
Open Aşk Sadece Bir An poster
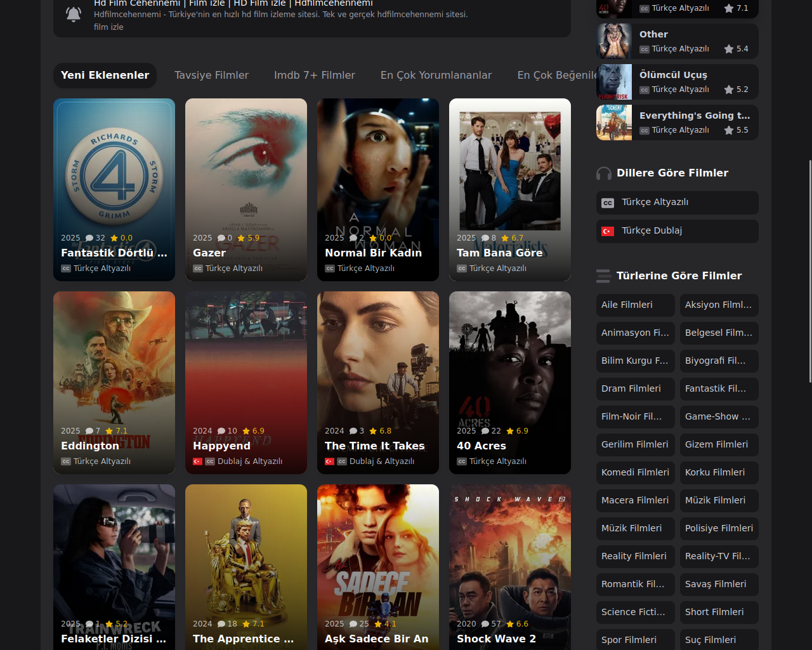(378, 567)
